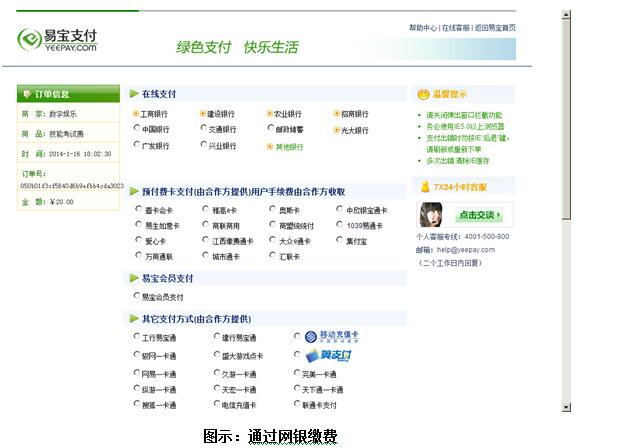Expand the 农业银行 option

coord(270,114)
